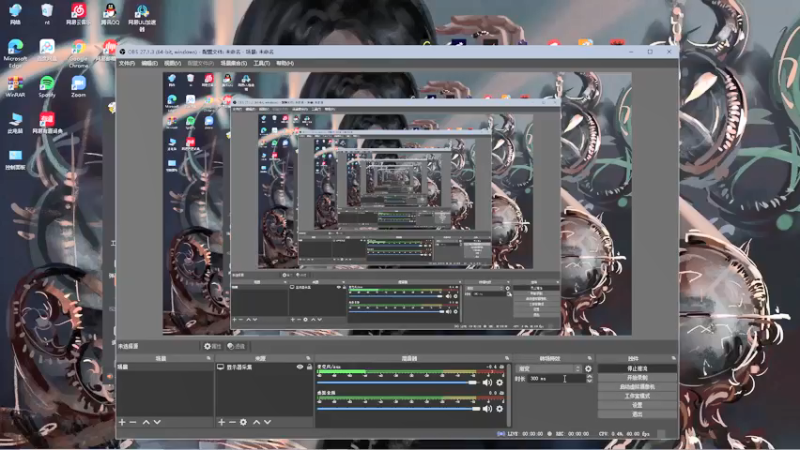Click Spotify desktop shortcut
The height and width of the screenshot is (450, 800).
[x=46, y=87]
